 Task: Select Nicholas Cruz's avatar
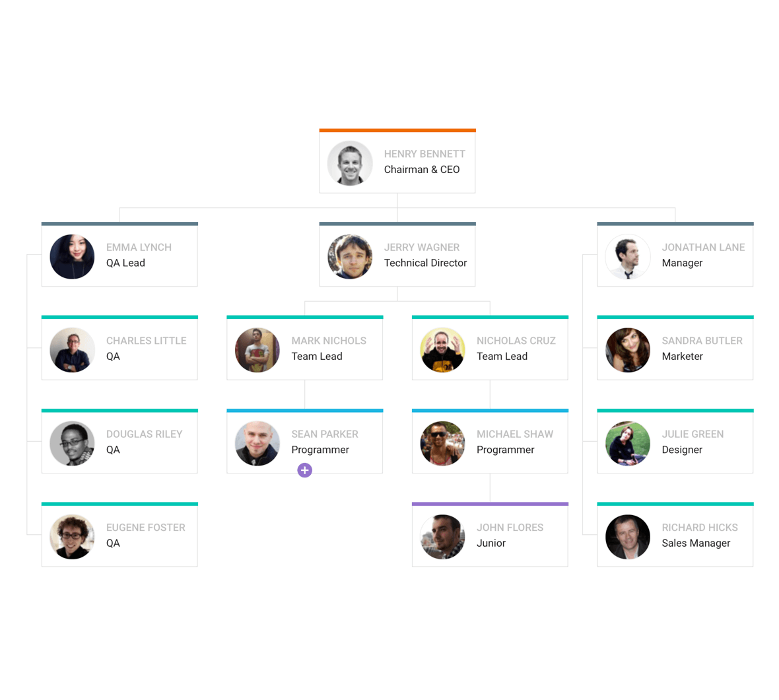click(x=442, y=350)
